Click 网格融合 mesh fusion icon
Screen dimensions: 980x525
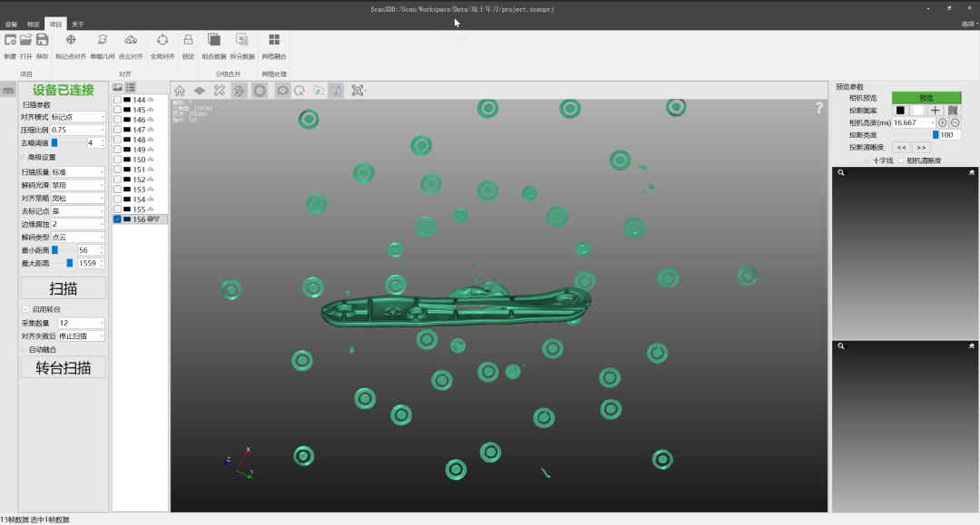[274, 41]
